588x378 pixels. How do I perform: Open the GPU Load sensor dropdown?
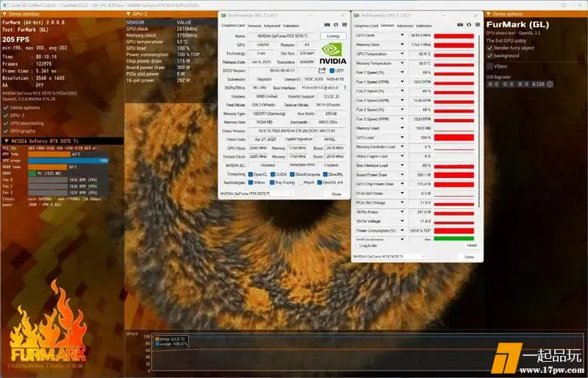pos(402,138)
